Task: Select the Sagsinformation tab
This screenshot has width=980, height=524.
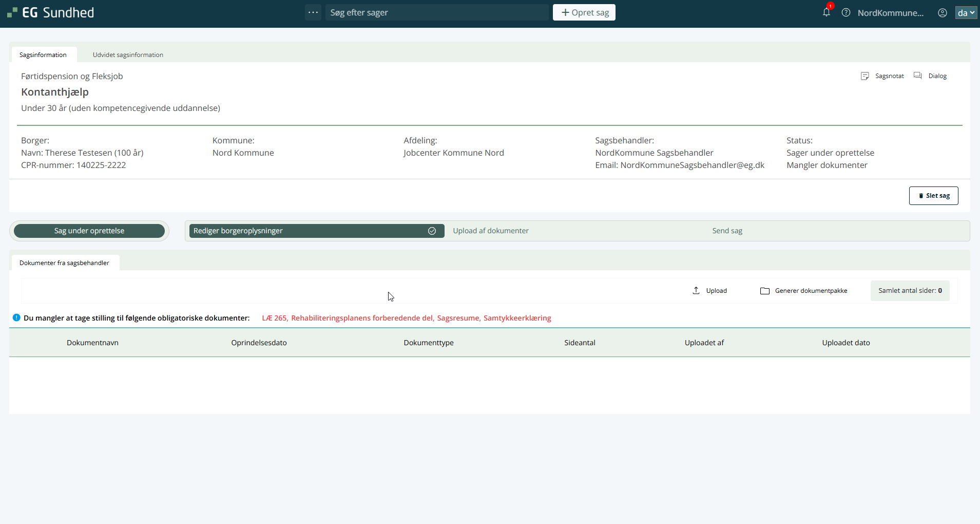Action: pos(43,55)
